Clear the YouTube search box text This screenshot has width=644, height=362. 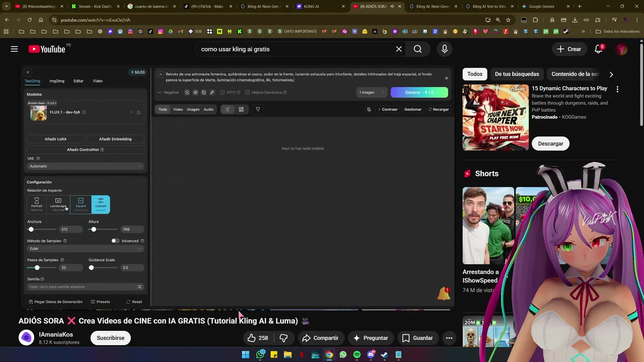point(398,49)
